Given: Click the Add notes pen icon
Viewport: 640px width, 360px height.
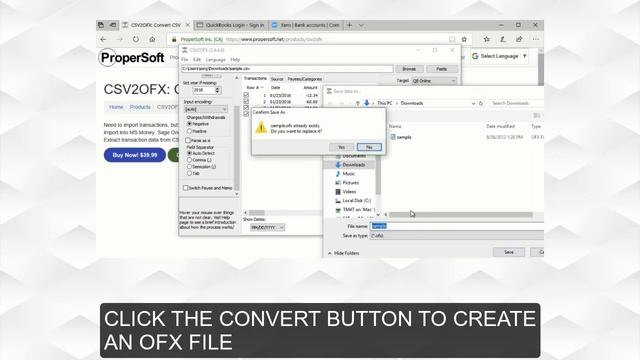Looking at the screenshot, I should (x=503, y=39).
